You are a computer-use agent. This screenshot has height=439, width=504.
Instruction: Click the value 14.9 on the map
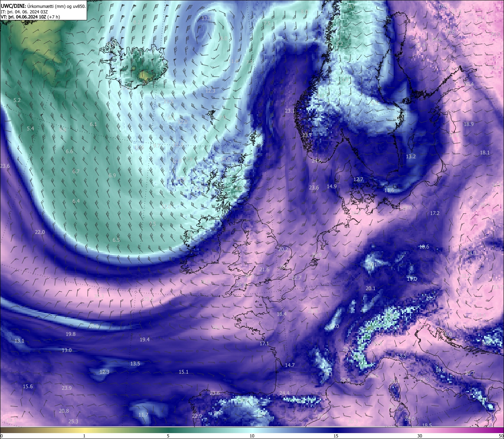click(332, 186)
